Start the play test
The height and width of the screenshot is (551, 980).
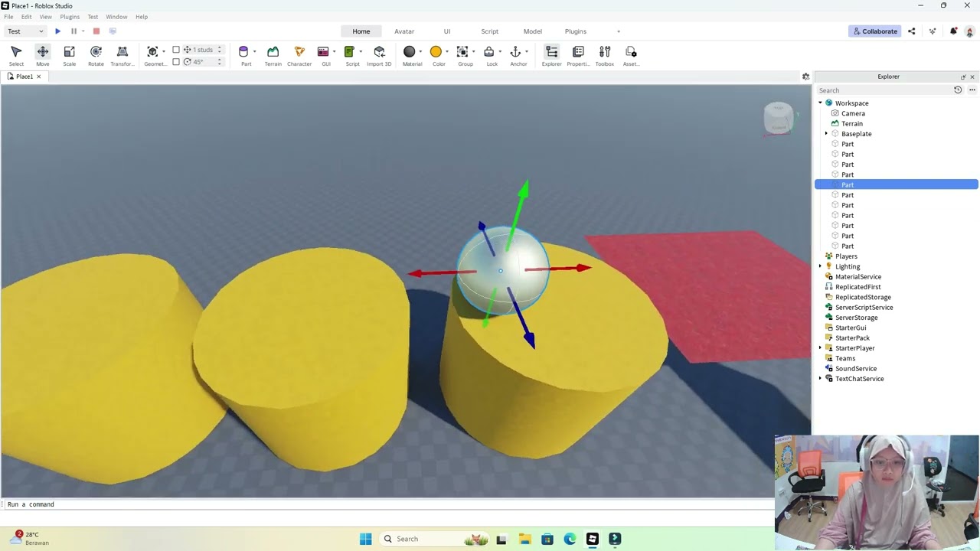click(x=57, y=31)
